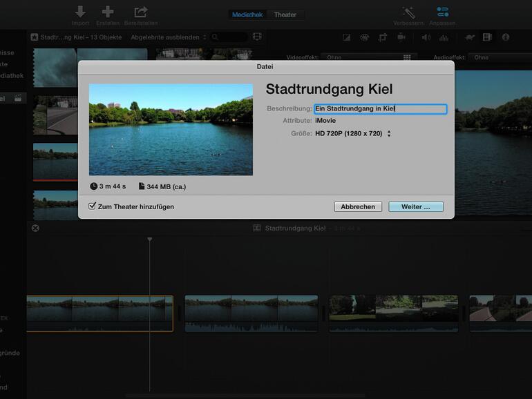Close the timeline with X button
Screen dimensions: 532x399
[35, 228]
